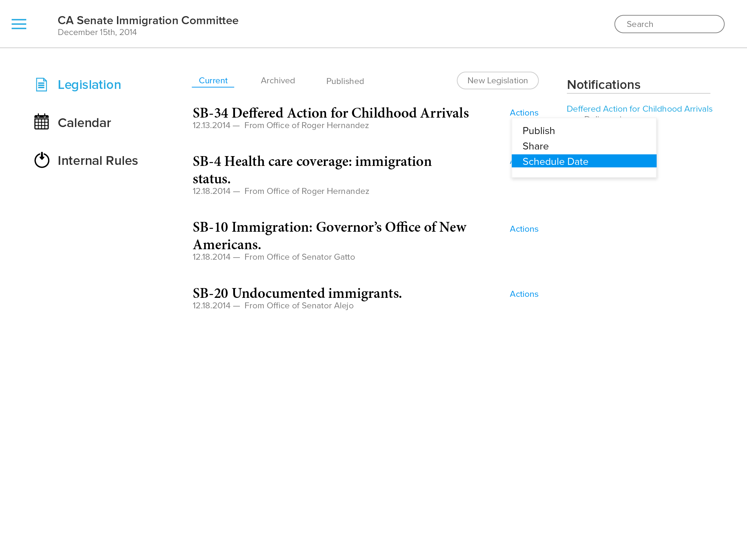Click SB-34 byline From Office of Roger Hernandez

point(306,125)
